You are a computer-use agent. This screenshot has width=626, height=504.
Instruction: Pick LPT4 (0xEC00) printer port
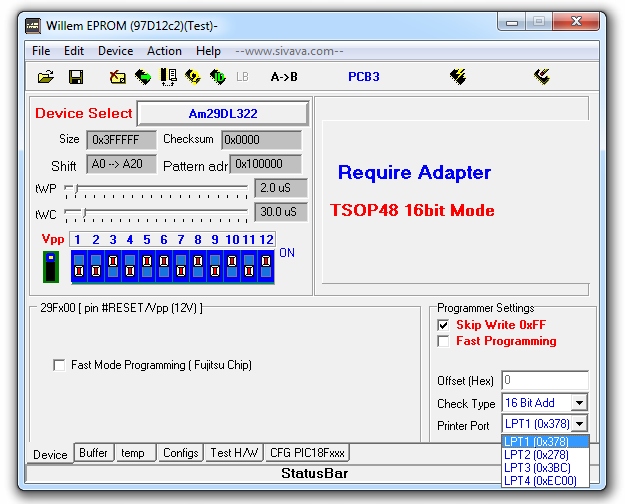point(545,480)
